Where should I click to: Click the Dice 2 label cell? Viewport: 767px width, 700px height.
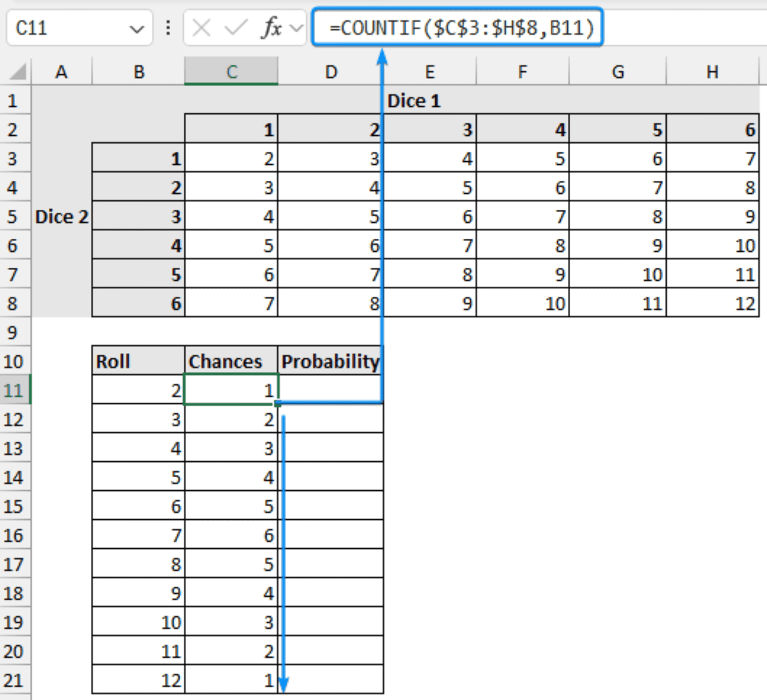[61, 217]
